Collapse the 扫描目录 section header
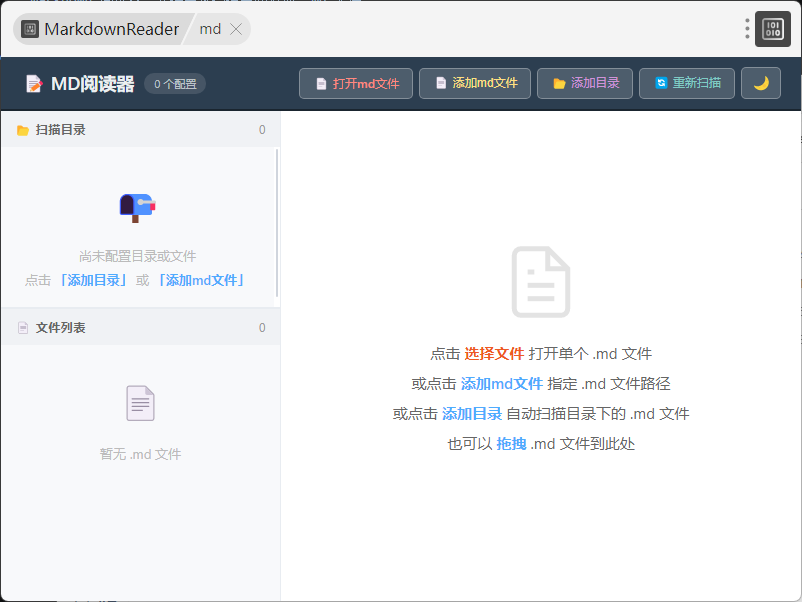 (141, 130)
